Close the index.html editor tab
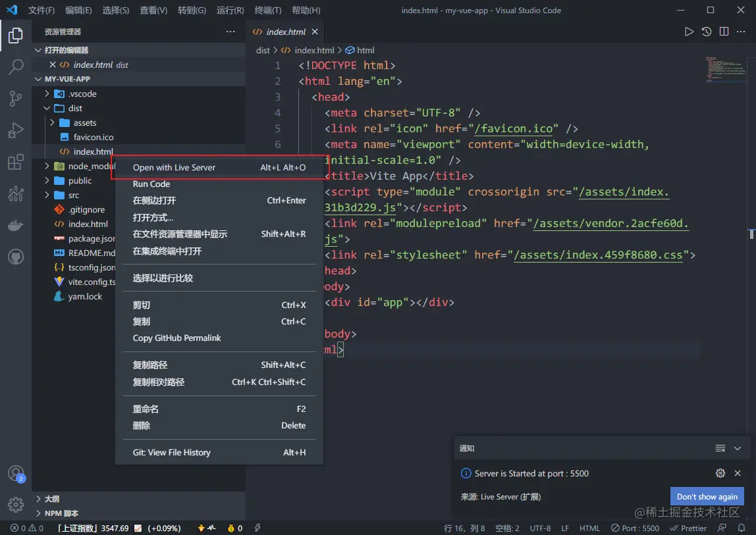The width and height of the screenshot is (756, 535). click(x=315, y=32)
